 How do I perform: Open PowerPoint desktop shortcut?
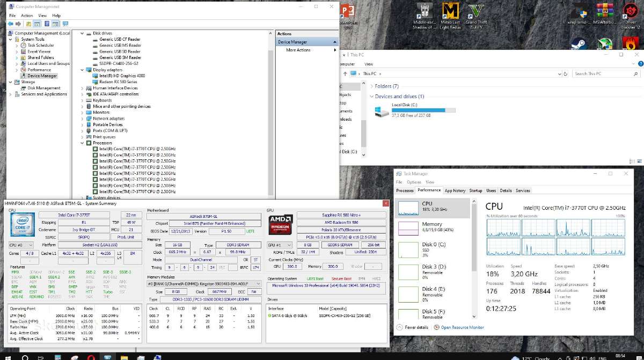pos(348,16)
